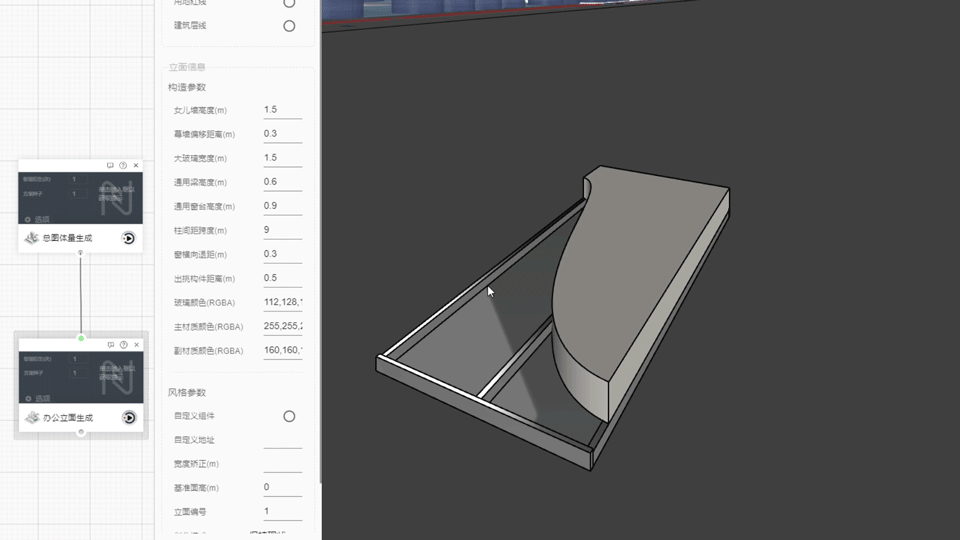
Task: Expand 选项 in the 总图体量生成 node
Action: [x=37, y=218]
